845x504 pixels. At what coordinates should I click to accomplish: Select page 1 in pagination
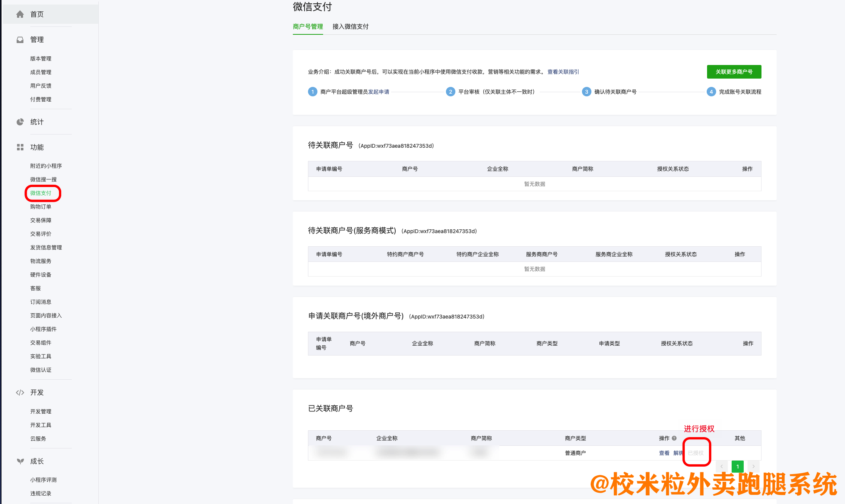[x=737, y=466]
